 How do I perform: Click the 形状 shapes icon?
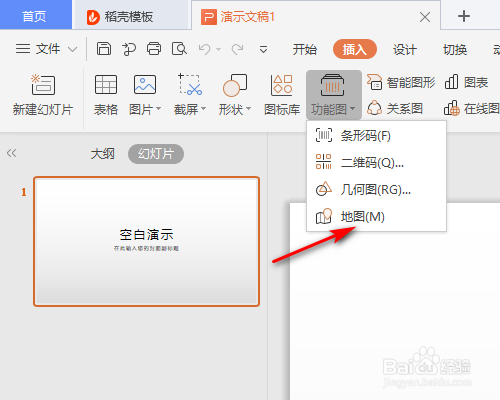pyautogui.click(x=235, y=85)
